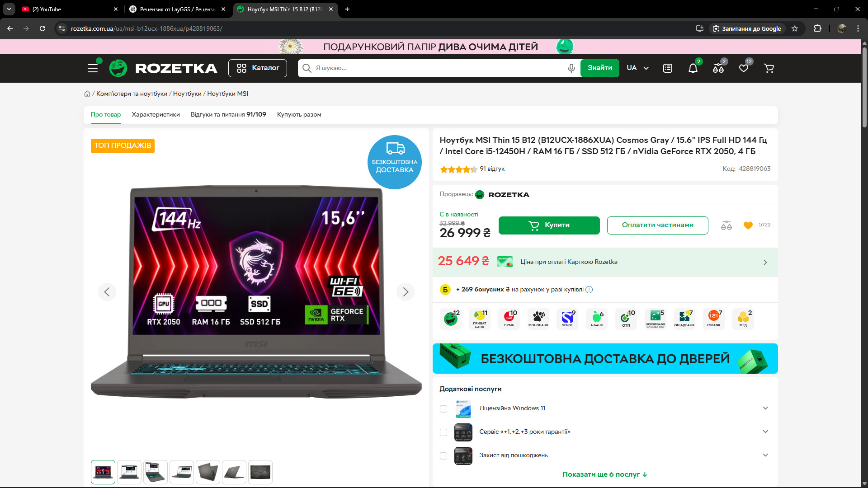Expand Rozetka card price details arrow
Screen dimensions: 868x488
(x=765, y=263)
